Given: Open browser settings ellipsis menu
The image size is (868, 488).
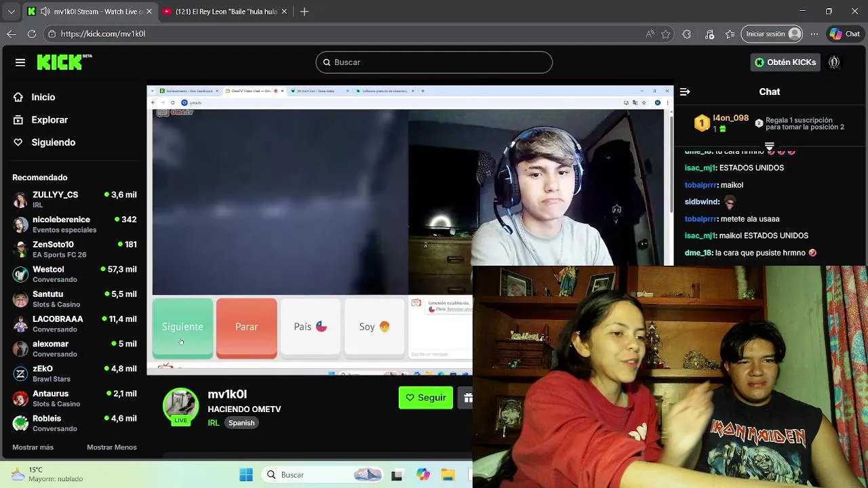Looking at the screenshot, I should tap(815, 34).
